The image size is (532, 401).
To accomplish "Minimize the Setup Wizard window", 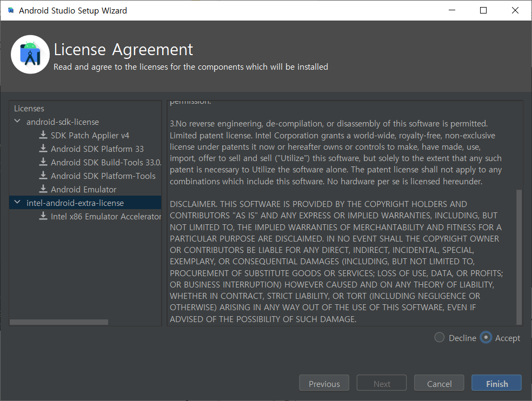I will tap(452, 10).
